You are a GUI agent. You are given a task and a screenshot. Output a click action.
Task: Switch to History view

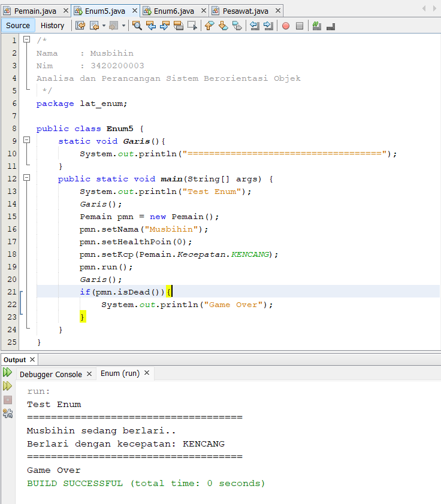pos(53,25)
